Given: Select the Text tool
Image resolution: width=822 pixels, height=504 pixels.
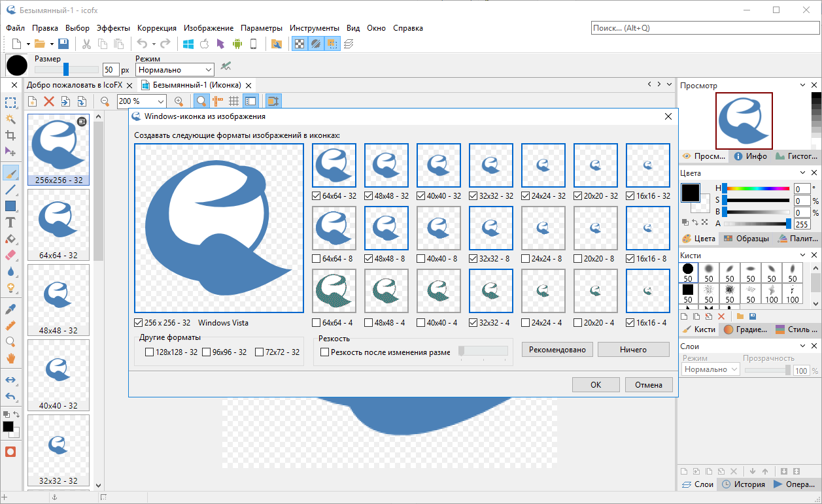Looking at the screenshot, I should pyautogui.click(x=10, y=223).
